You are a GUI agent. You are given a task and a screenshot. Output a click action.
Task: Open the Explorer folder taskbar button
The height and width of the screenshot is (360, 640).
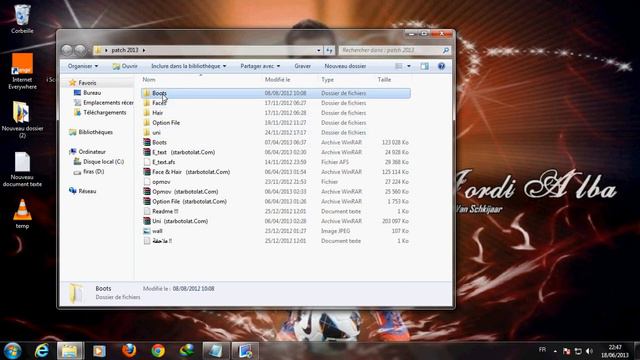[70, 351]
